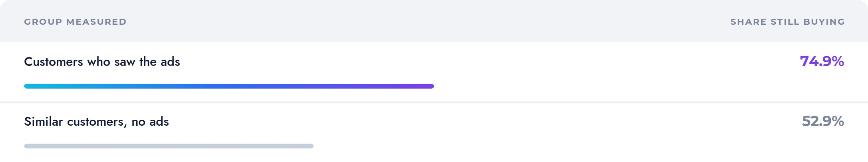Click the word Customers in the first row
Image resolution: width=868 pixels, height=162 pixels.
pos(54,62)
